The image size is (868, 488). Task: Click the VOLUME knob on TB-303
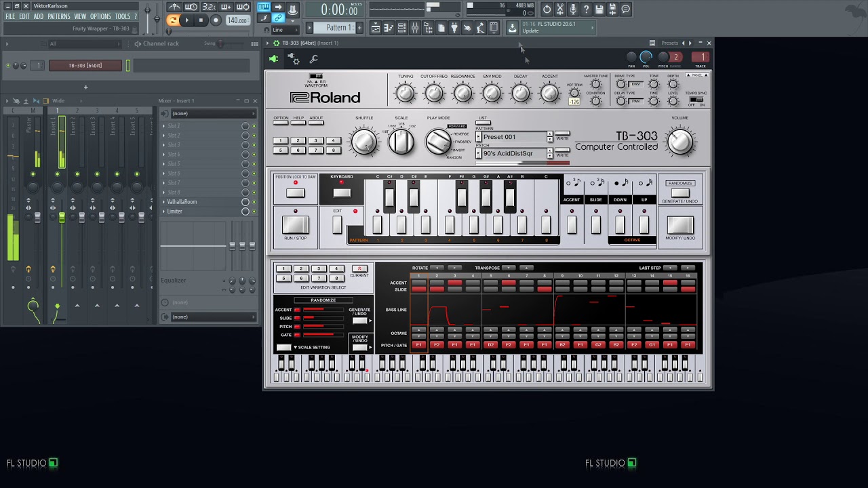point(680,141)
